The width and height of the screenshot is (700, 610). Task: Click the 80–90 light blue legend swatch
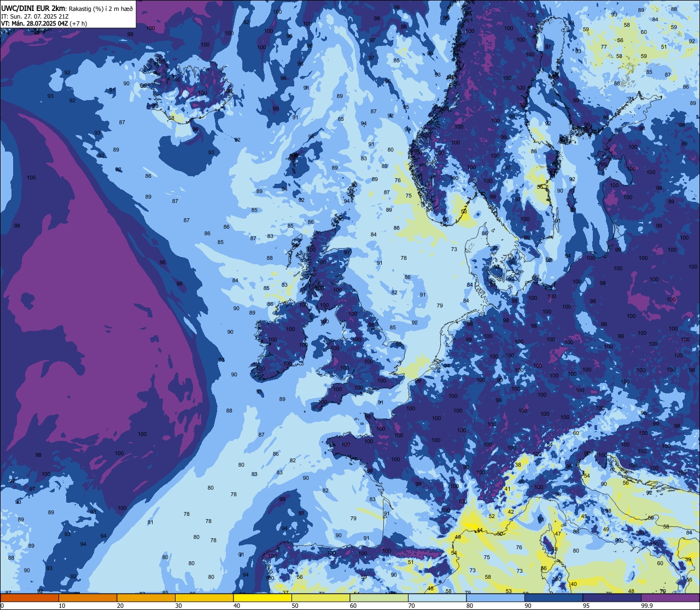coord(495,597)
